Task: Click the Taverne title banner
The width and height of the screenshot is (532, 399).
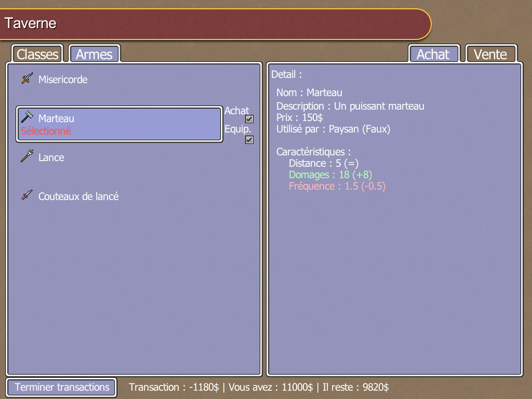Action: [215, 24]
